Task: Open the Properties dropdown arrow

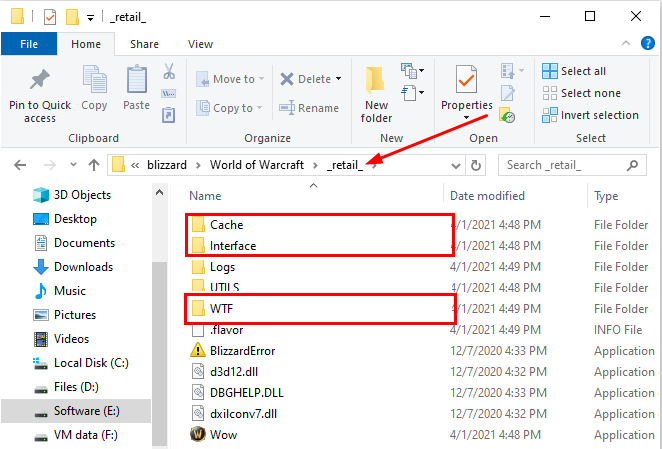Action: [467, 118]
